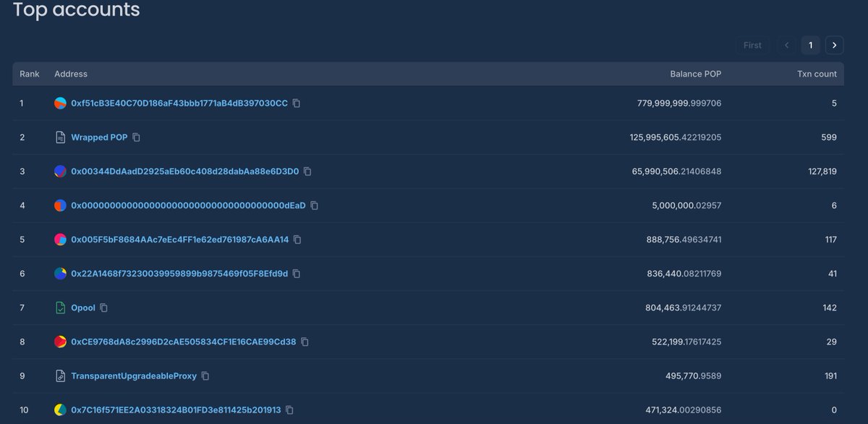Click the balance 65,990,506.21406848
Viewport: 868px width, 424px height.
point(677,171)
